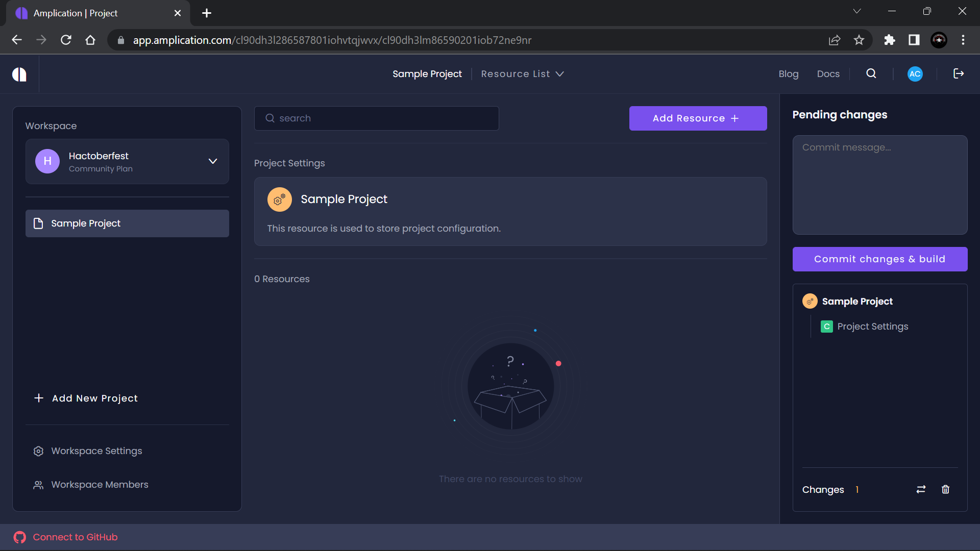Open the Resource List dropdown
The image size is (980, 551).
(x=522, y=74)
